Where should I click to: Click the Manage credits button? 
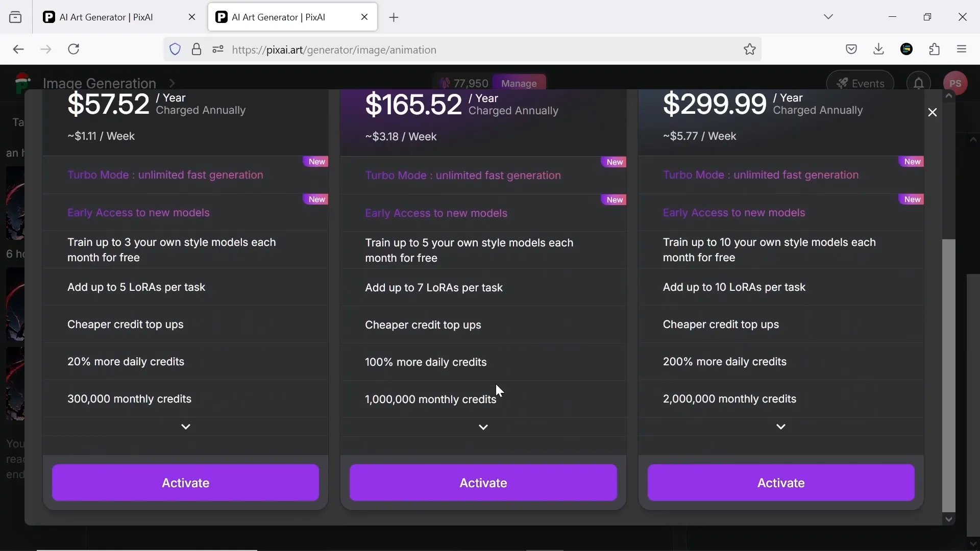tap(519, 83)
